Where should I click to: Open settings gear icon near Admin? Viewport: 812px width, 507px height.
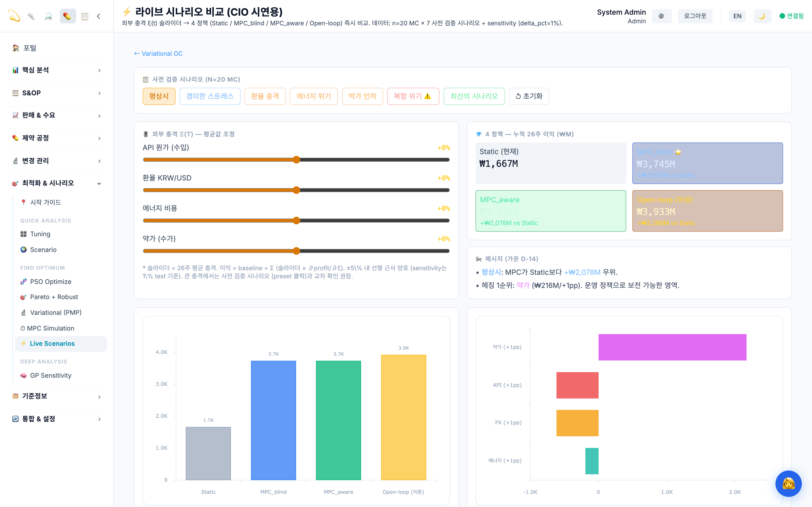(661, 16)
